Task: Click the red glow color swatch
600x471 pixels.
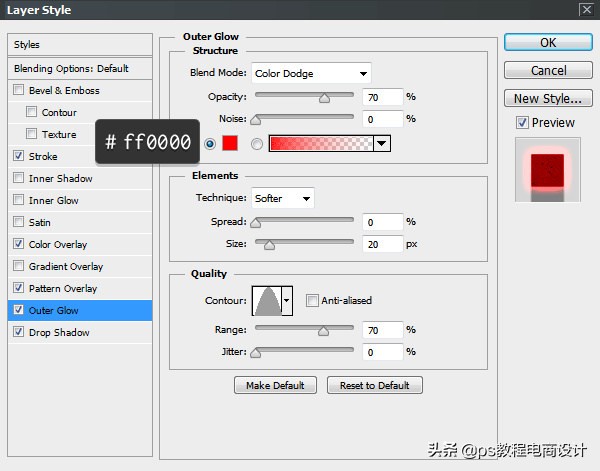Action: pos(230,143)
